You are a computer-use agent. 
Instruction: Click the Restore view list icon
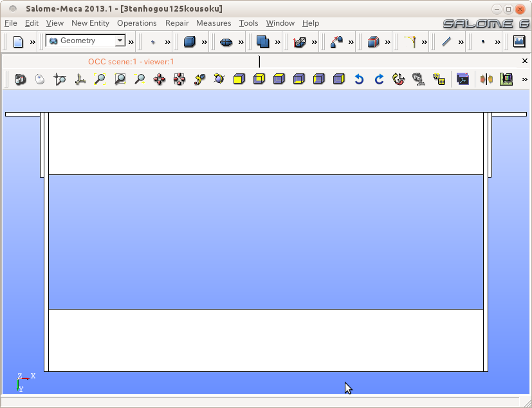click(x=439, y=79)
